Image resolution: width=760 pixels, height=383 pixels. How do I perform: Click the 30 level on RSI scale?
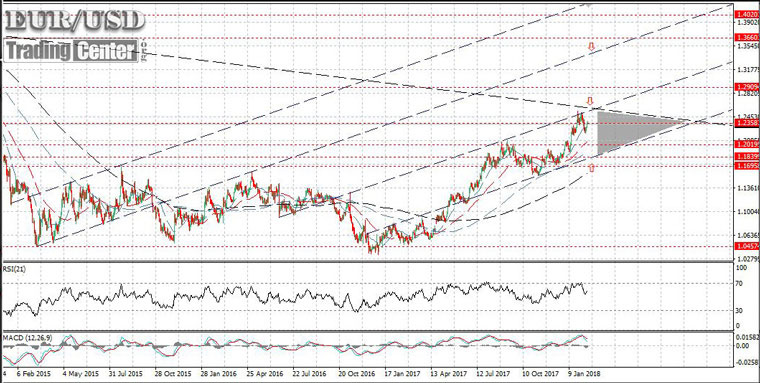click(740, 311)
